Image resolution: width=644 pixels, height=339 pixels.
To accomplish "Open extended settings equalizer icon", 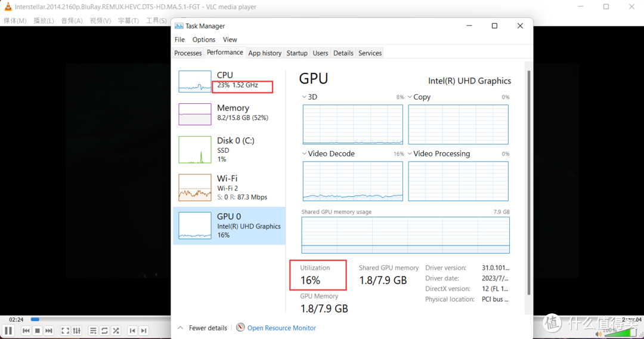I will (77, 331).
